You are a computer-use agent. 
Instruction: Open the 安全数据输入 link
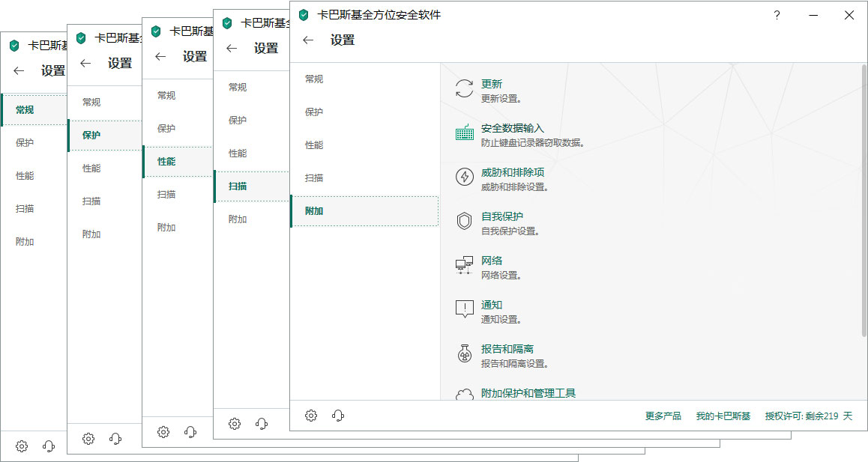[x=513, y=128]
